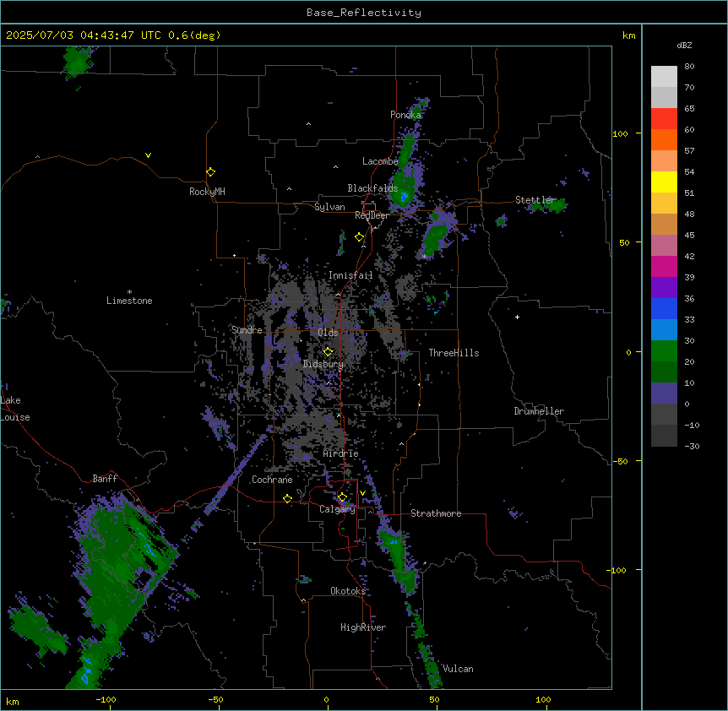This screenshot has height=711, width=728.
Task: Click the Lacombe city label
Action: tap(380, 161)
